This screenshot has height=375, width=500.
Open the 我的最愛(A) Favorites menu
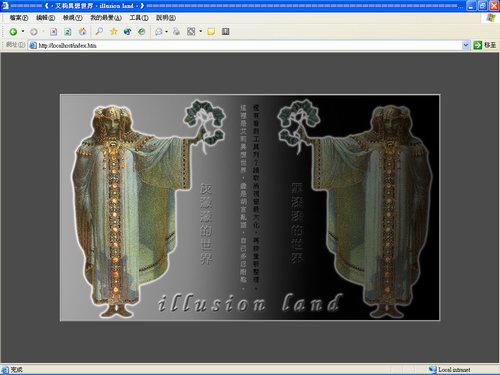click(x=106, y=18)
